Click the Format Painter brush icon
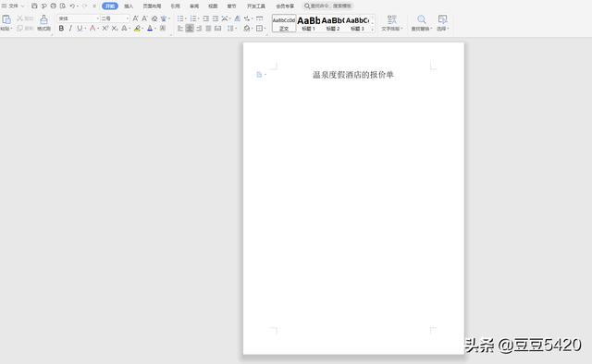This screenshot has width=592, height=364. pos(43,18)
